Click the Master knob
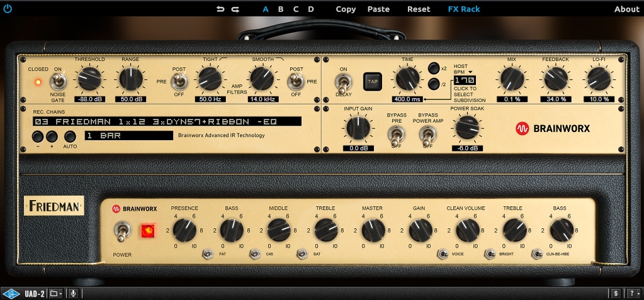Screen dimensions: 644x300 point(373,230)
